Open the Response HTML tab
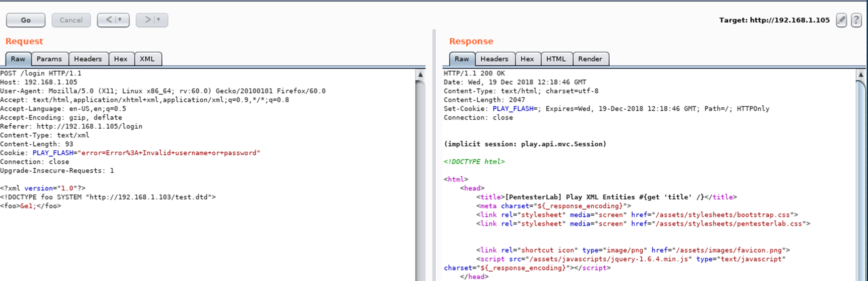Screen dimensions: 868x281 tap(556, 59)
